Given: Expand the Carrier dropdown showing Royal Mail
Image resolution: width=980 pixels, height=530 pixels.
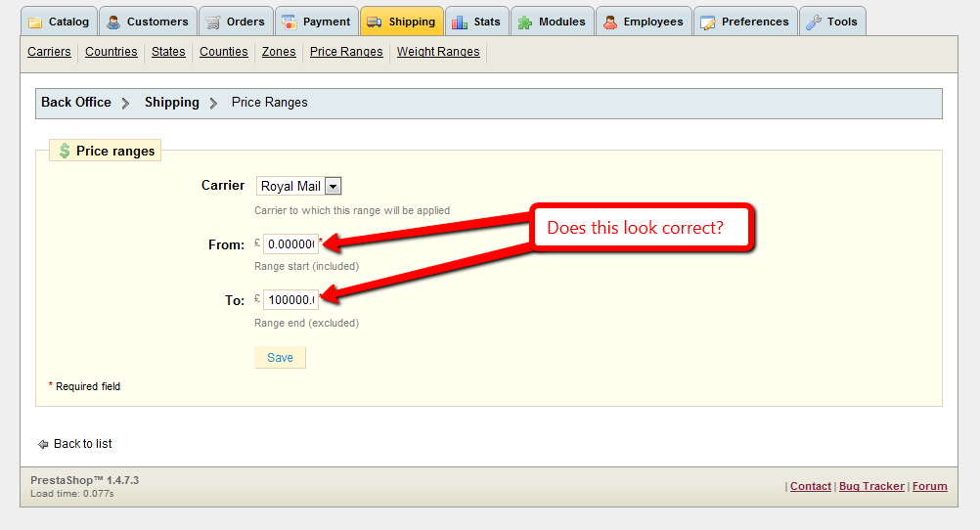Looking at the screenshot, I should [298, 186].
